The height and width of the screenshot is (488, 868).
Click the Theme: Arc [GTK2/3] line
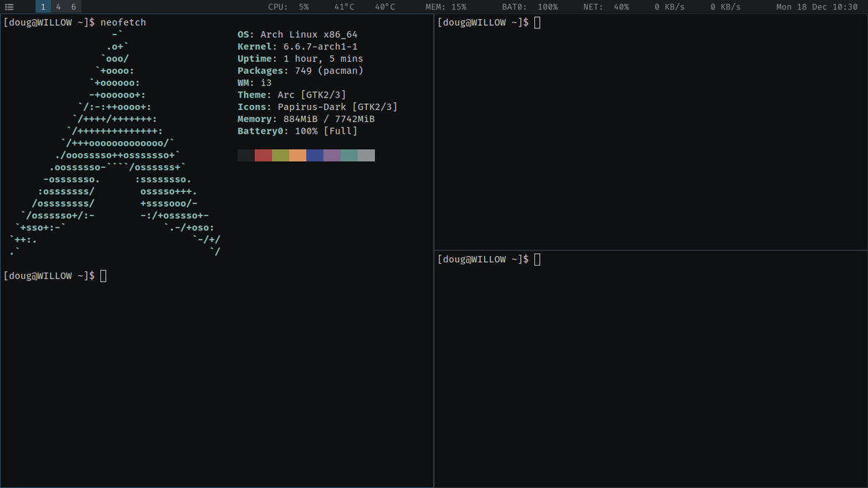point(292,95)
